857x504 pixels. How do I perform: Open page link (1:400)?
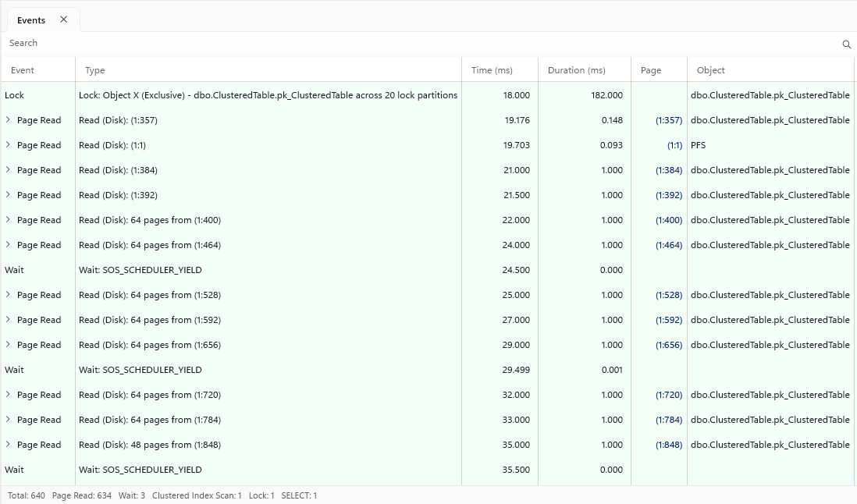pyautogui.click(x=669, y=220)
